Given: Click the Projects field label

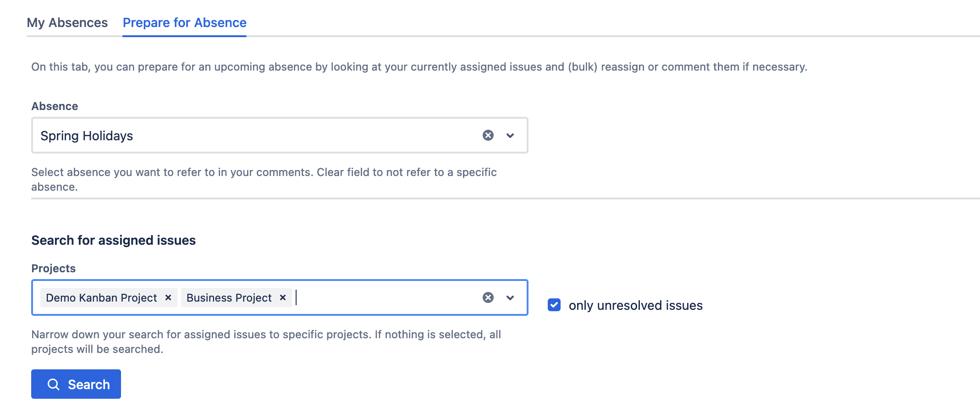Looking at the screenshot, I should point(53,268).
